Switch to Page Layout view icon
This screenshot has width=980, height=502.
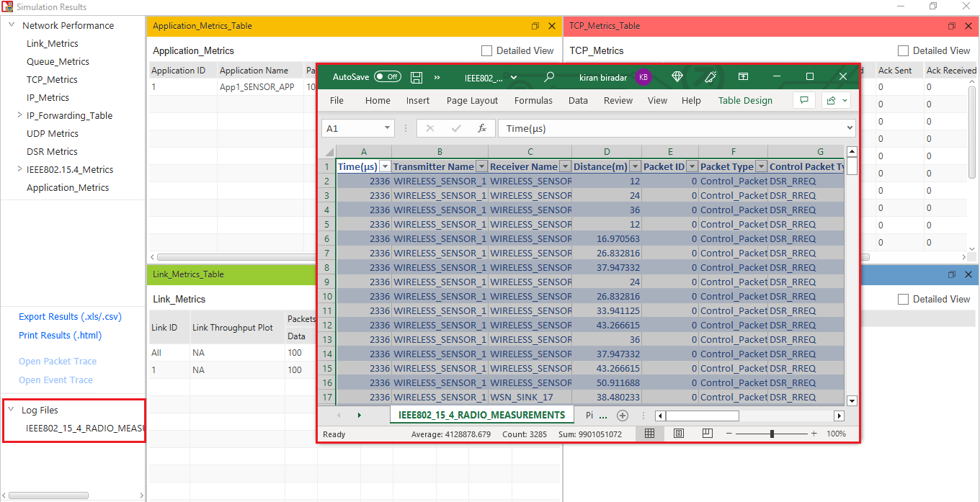[678, 434]
